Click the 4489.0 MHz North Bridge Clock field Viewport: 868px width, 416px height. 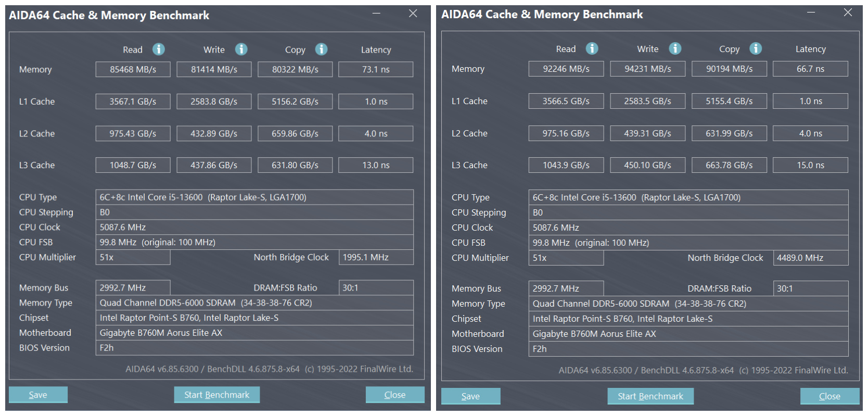coord(810,258)
